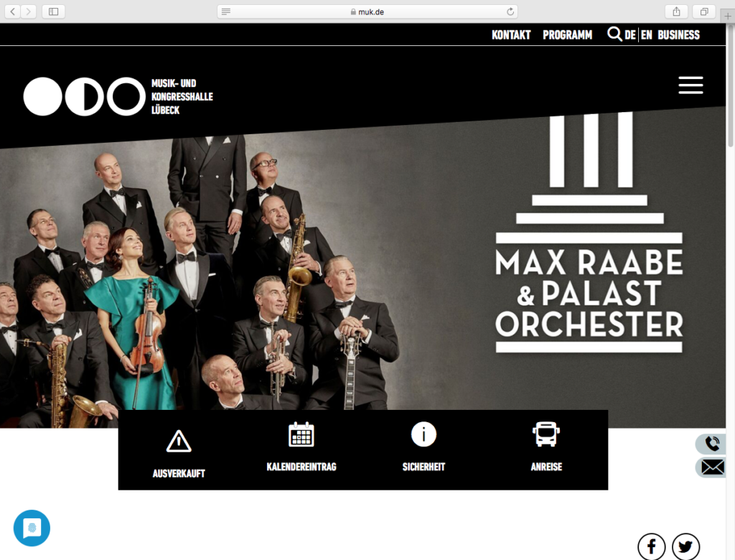Click the email envelope icon
This screenshot has height=560, width=735.
[711, 467]
